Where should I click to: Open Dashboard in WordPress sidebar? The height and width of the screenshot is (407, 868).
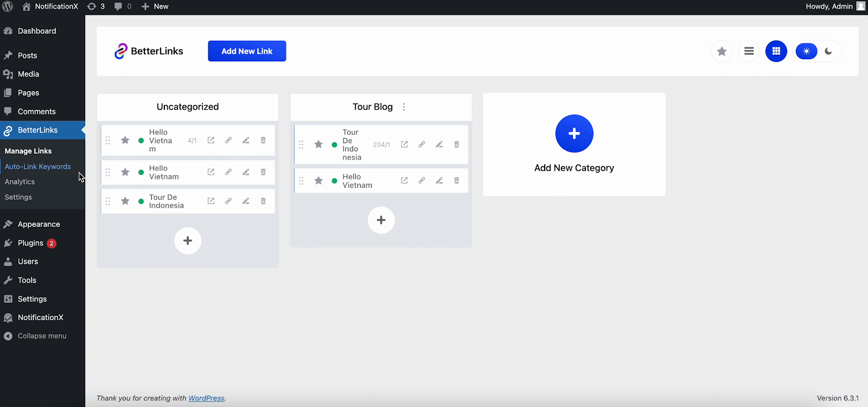pos(42,31)
